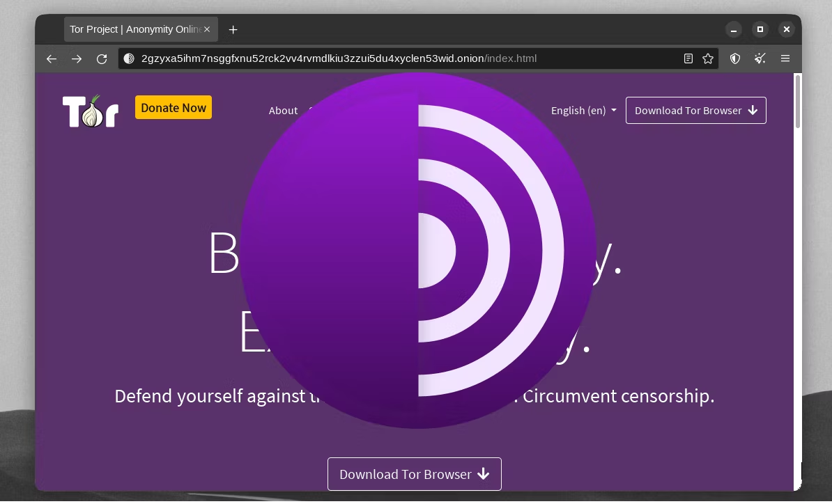Close the Tor Project tab
Viewport: 832px width, 504px height.
(207, 29)
